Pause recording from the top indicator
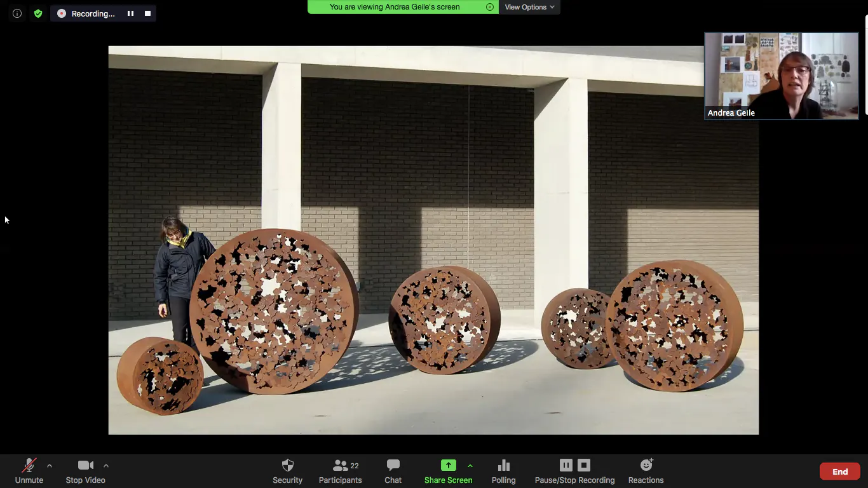Image resolution: width=868 pixels, height=488 pixels. (130, 13)
